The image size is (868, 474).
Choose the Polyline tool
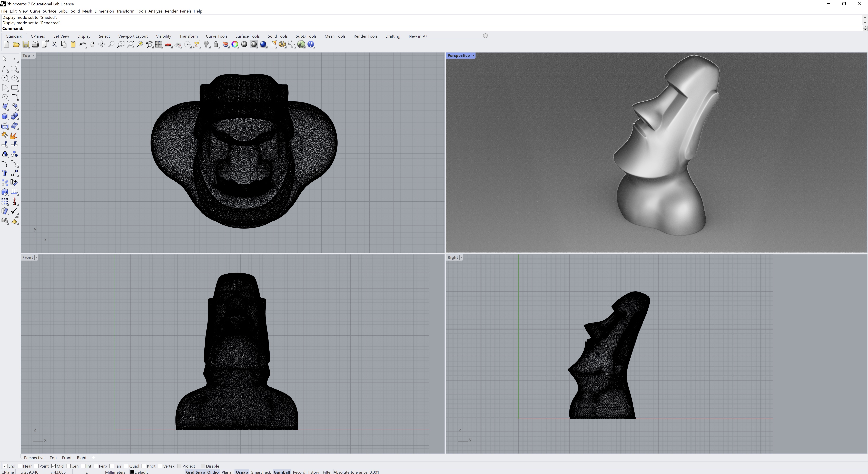pos(5,69)
